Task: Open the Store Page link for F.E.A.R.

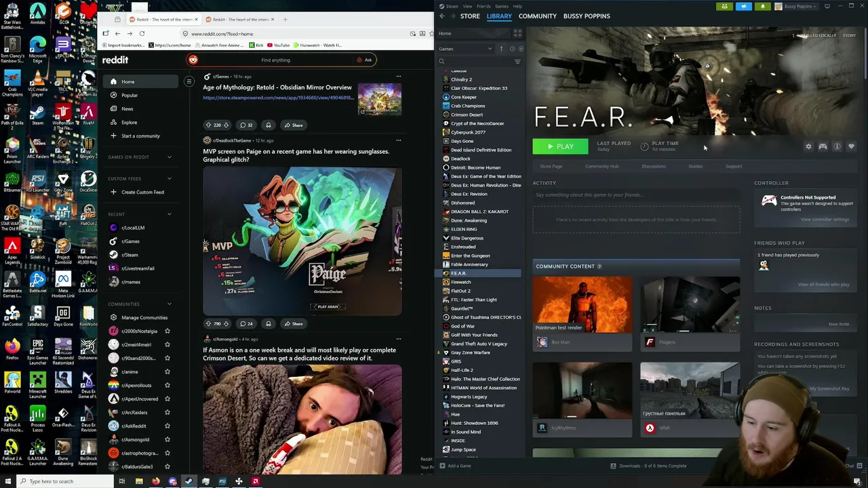Action: point(551,166)
